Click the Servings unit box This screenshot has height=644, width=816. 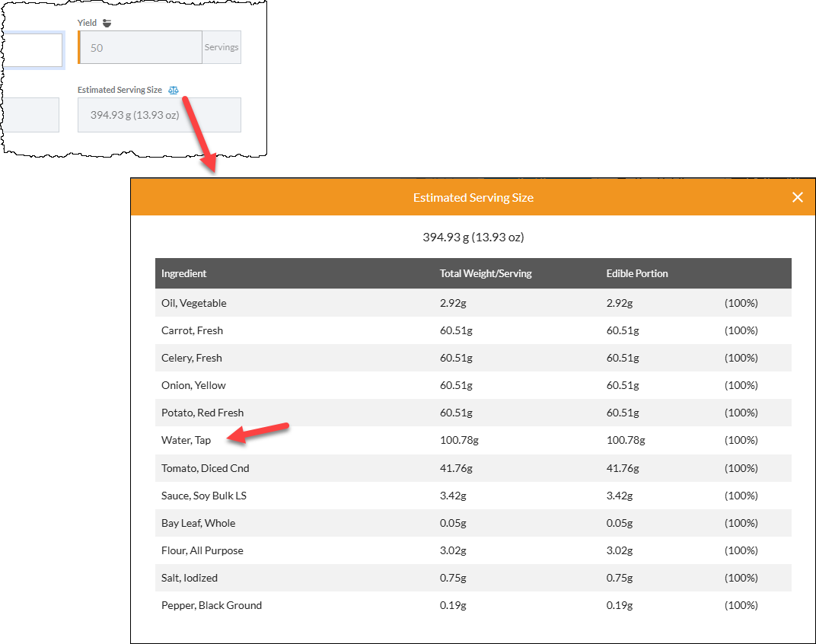coord(222,47)
